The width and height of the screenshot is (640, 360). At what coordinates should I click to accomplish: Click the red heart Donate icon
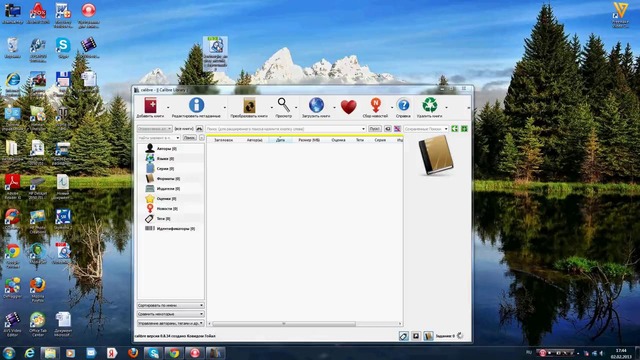tap(349, 107)
